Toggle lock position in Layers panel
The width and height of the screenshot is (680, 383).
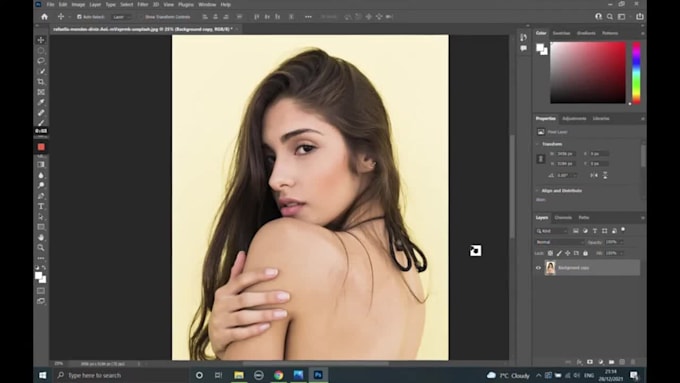568,253
